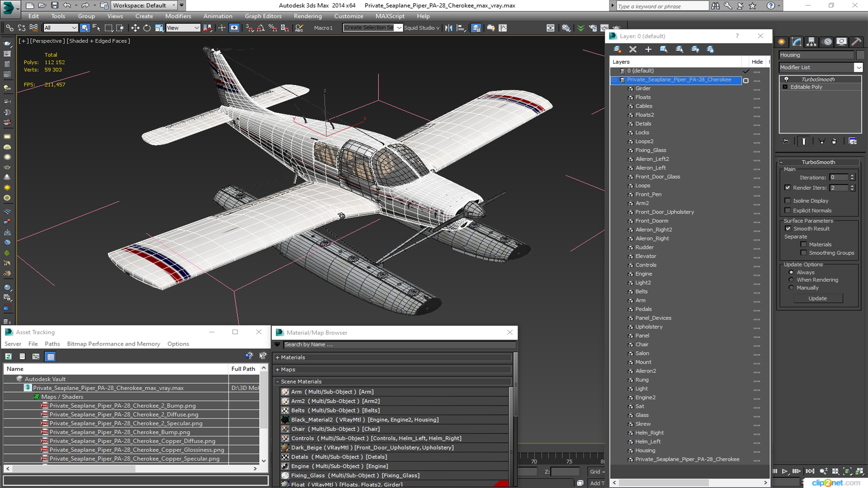Click Remove modifier trash icon
This screenshot has width=868, height=488.
(834, 141)
